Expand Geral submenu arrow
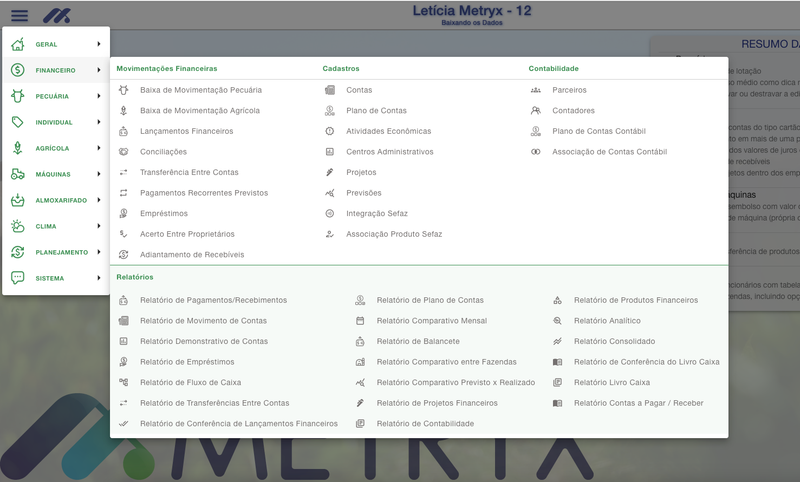Screen dimensions: 800x482 point(98,44)
